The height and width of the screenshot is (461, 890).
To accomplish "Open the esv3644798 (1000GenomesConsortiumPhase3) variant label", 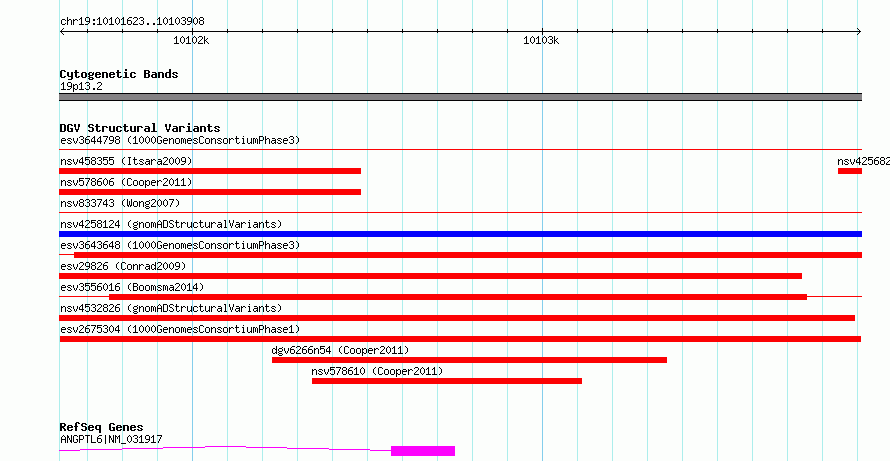I will pyautogui.click(x=180, y=140).
